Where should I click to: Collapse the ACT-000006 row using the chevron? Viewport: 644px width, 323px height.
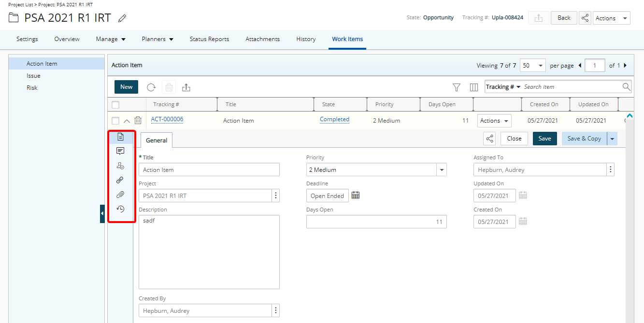pos(127,121)
